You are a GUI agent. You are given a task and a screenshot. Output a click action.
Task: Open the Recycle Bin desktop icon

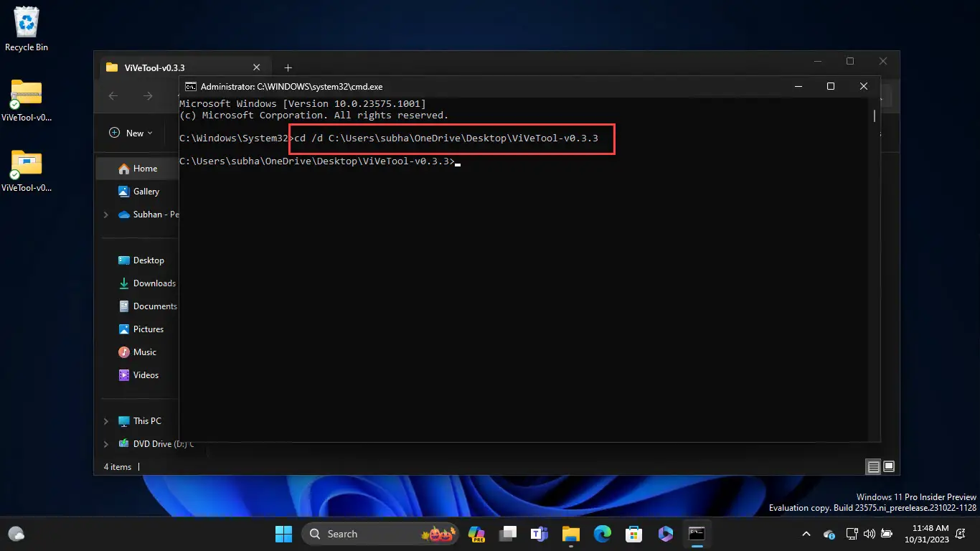pos(27,29)
